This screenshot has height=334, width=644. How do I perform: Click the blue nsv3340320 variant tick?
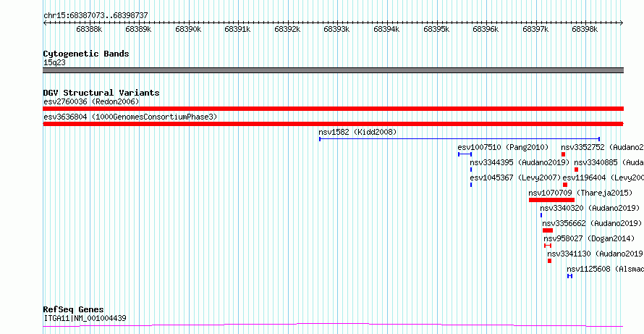pyautogui.click(x=541, y=215)
